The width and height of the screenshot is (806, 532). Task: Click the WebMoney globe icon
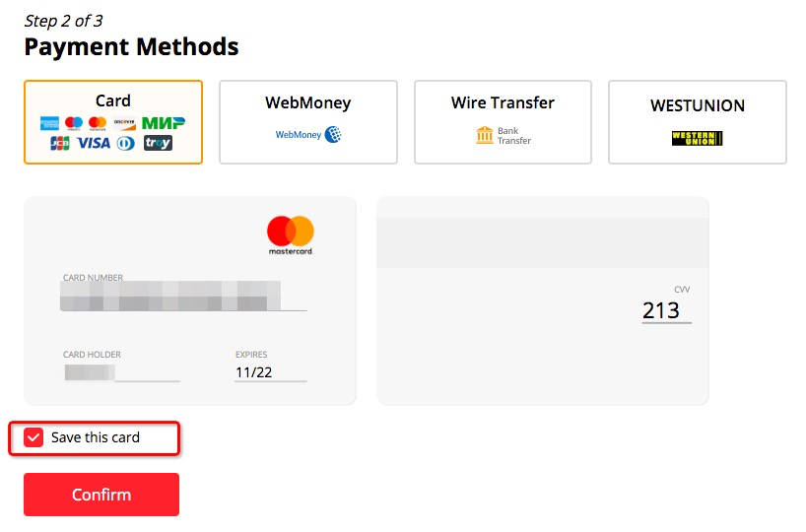coord(333,135)
